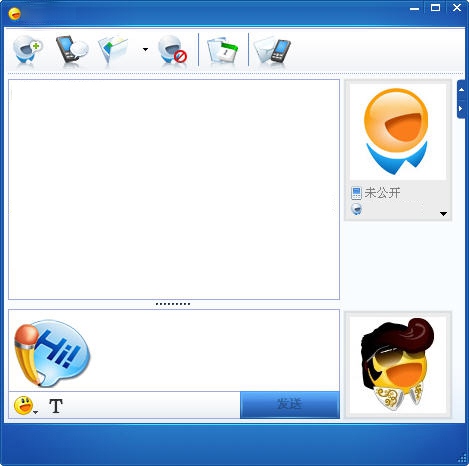Click the dotted splitter between chat panes

click(x=173, y=304)
